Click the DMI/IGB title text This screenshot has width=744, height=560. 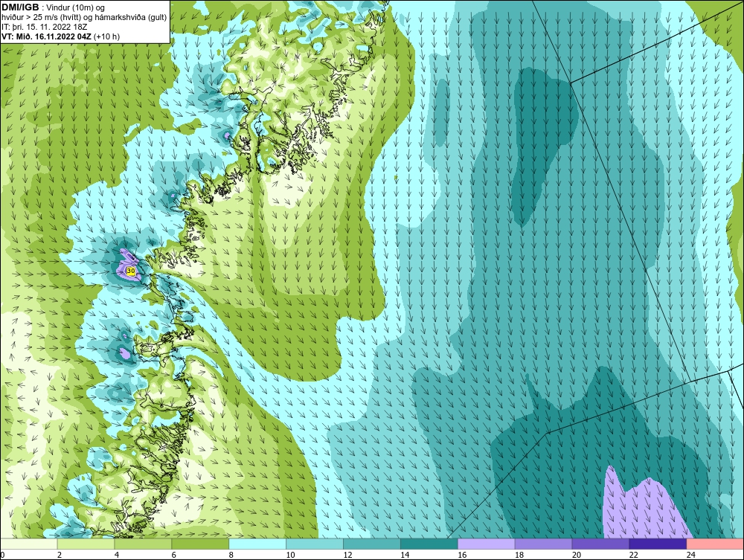coord(20,7)
